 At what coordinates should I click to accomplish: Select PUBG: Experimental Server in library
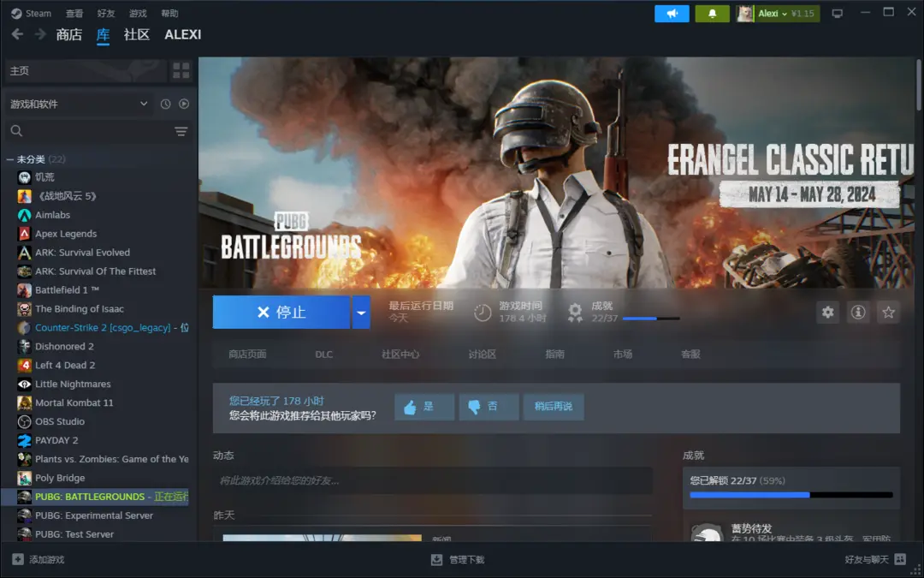(x=94, y=515)
